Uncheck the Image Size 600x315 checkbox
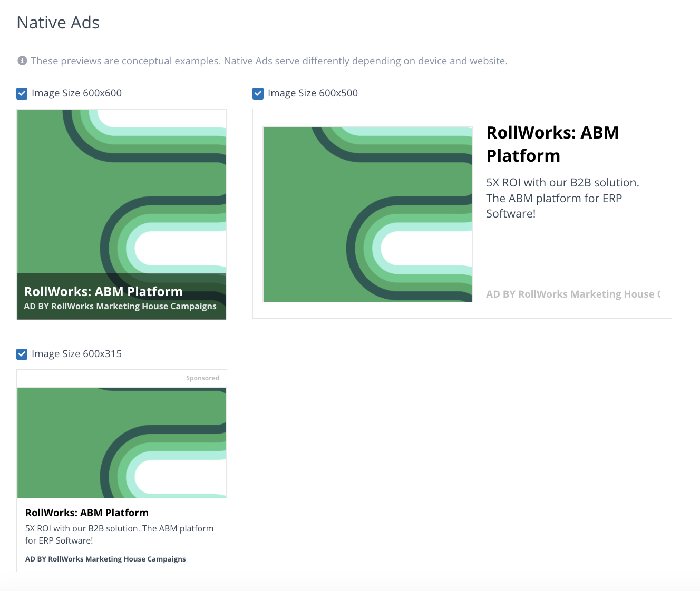 tap(22, 354)
